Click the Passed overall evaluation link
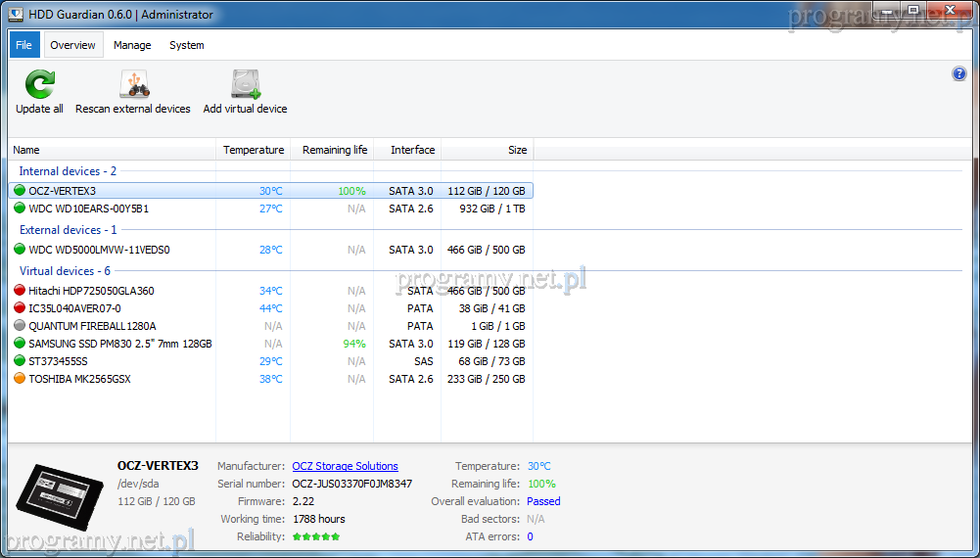The height and width of the screenshot is (558, 980). 543,501
